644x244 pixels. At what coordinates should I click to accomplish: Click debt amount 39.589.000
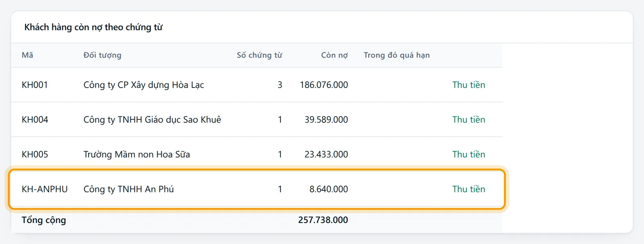click(x=326, y=119)
